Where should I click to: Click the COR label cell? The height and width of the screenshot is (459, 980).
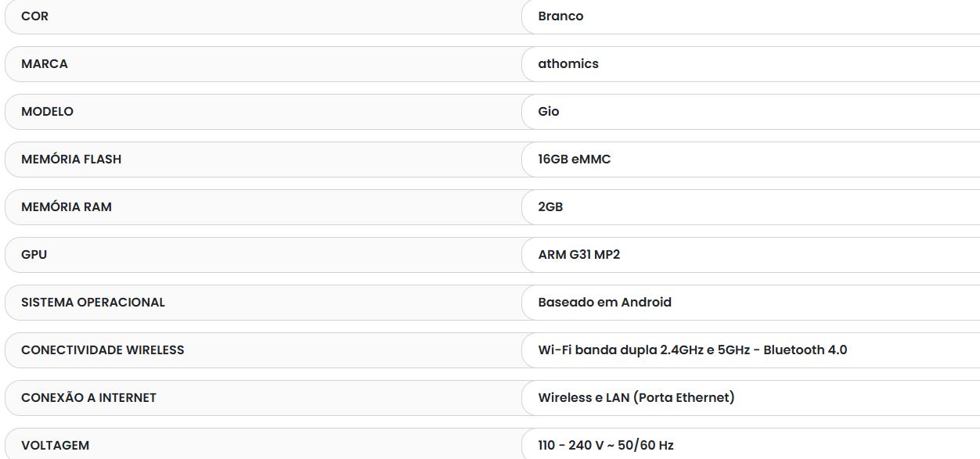tap(263, 16)
